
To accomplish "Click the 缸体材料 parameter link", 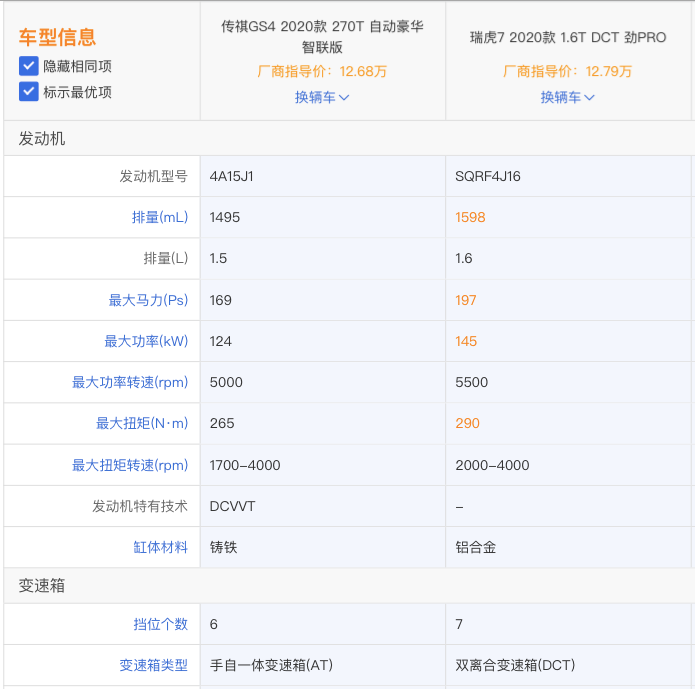I will point(161,547).
